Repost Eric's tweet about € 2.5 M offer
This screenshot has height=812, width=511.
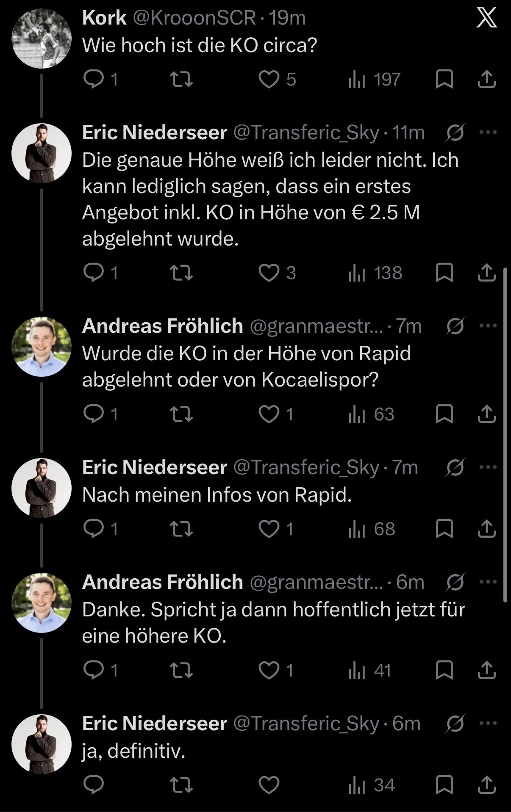(x=181, y=273)
